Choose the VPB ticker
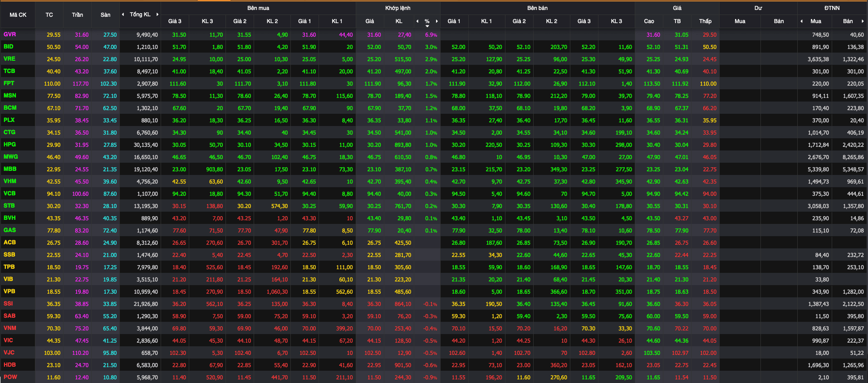Image resolution: width=868 pixels, height=383 pixels. point(9,291)
